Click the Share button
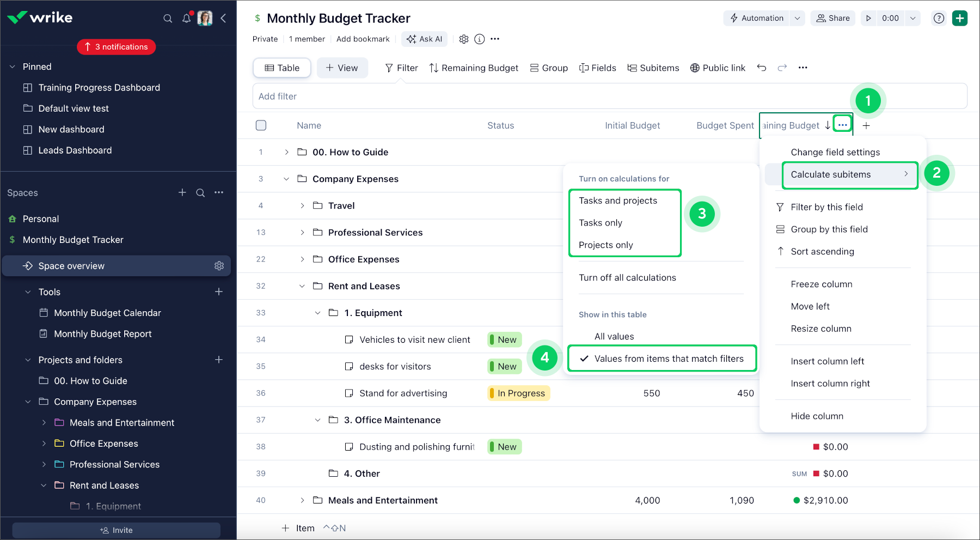Image resolution: width=980 pixels, height=540 pixels. pyautogui.click(x=833, y=19)
